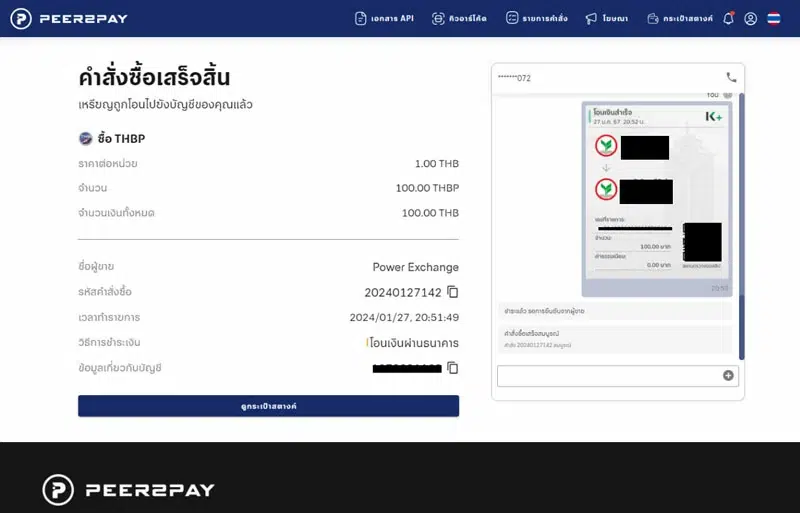Change language using the Thai flag
The image size is (800, 513).
pos(774,18)
